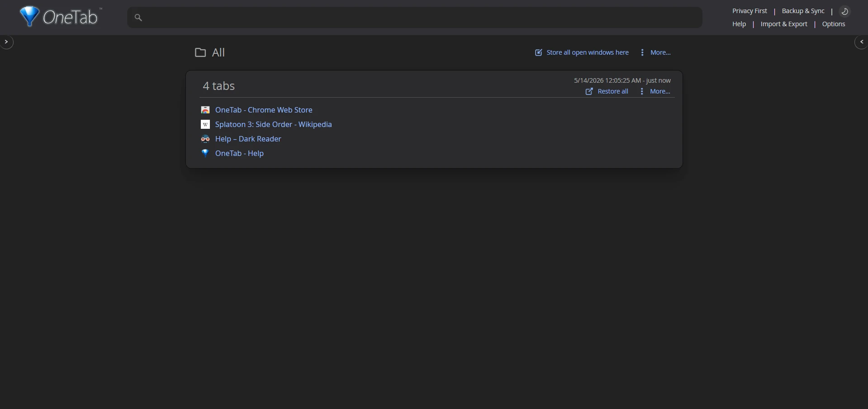The width and height of the screenshot is (868, 409).
Task: Click the Restore all external-link icon
Action: (x=589, y=91)
